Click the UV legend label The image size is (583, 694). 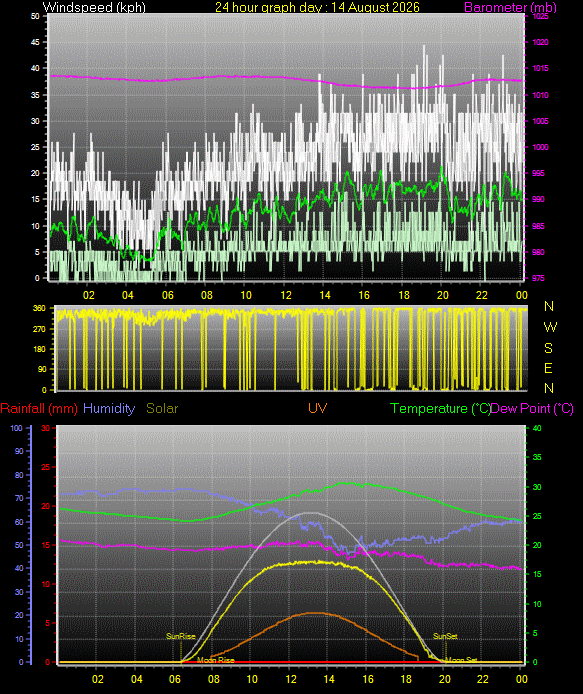(317, 408)
